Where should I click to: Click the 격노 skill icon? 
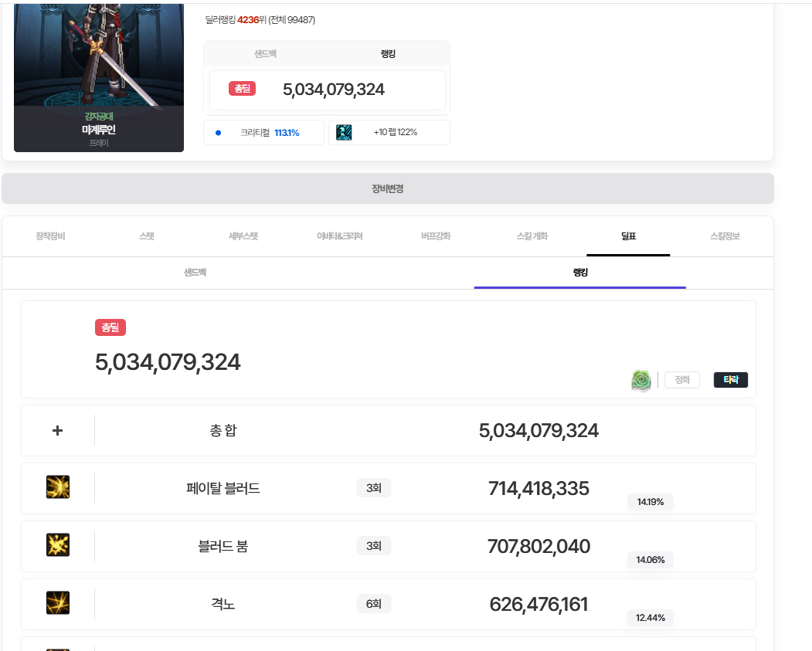(x=58, y=603)
